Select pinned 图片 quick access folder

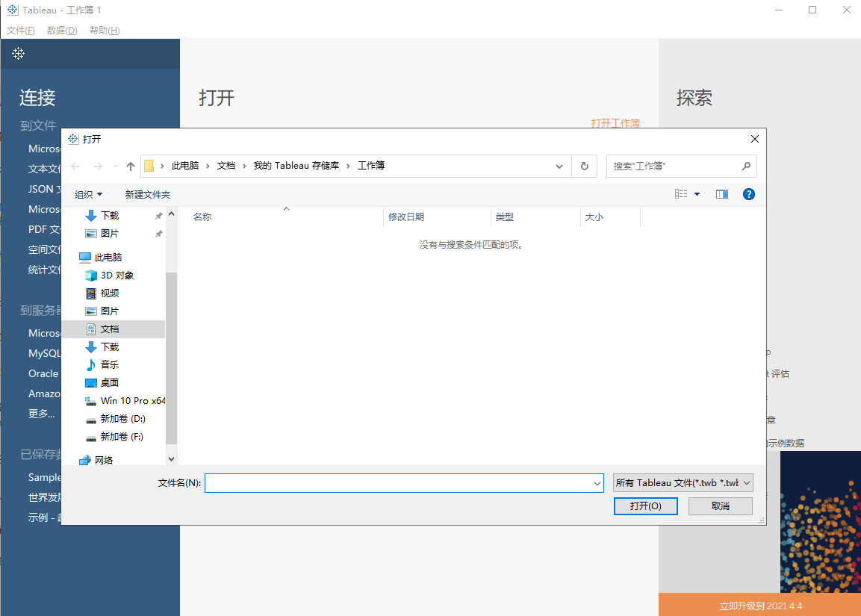(x=110, y=234)
